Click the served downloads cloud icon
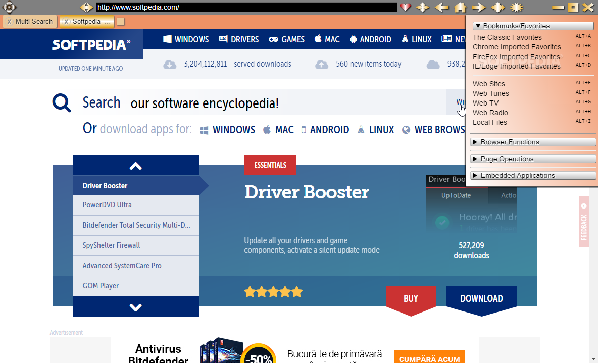Screen dimensions: 598x364 point(170,65)
